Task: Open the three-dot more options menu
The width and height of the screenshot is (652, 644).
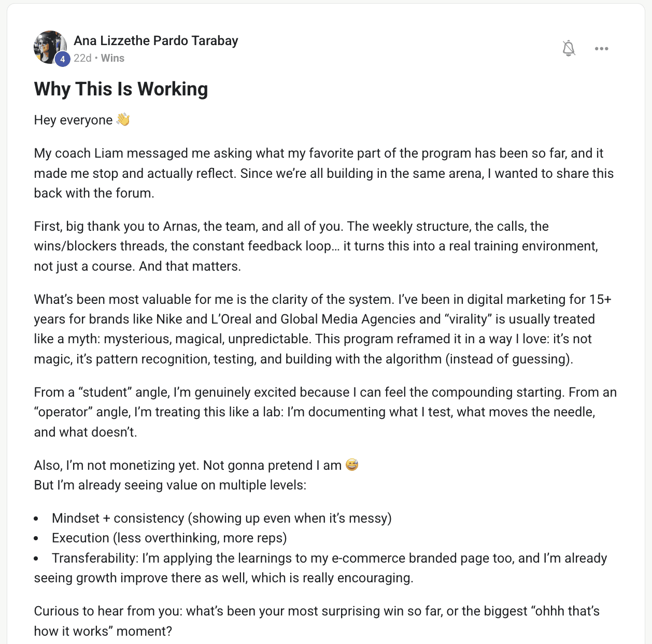Action: click(x=601, y=48)
